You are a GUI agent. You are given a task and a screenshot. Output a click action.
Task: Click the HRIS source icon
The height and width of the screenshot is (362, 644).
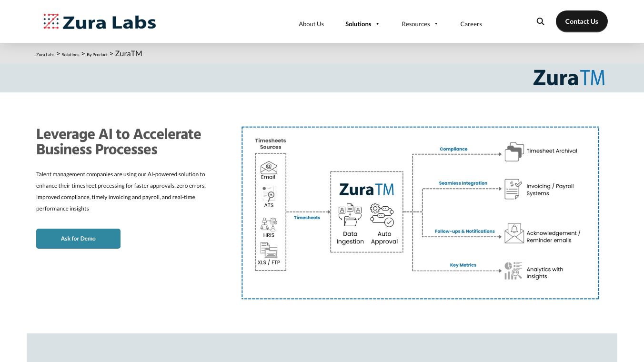(x=269, y=224)
